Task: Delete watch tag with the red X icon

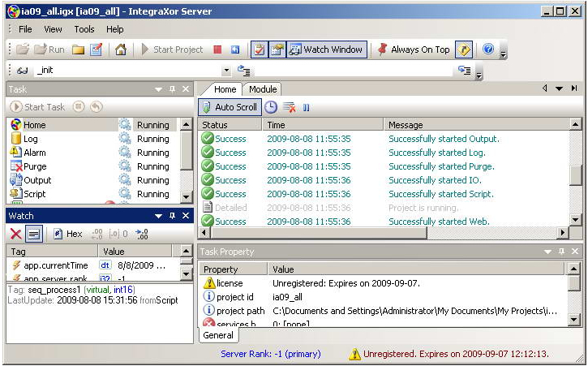Action: click(x=15, y=234)
